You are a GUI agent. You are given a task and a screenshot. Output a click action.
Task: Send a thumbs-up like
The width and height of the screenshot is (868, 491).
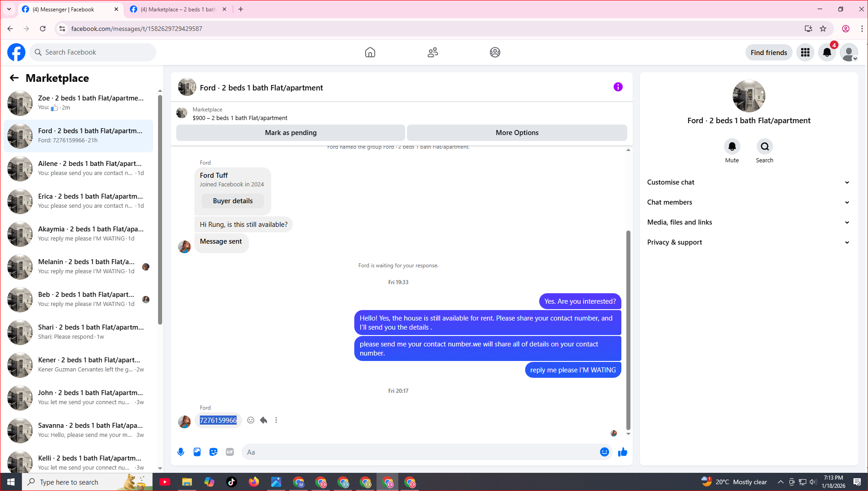pos(623,452)
